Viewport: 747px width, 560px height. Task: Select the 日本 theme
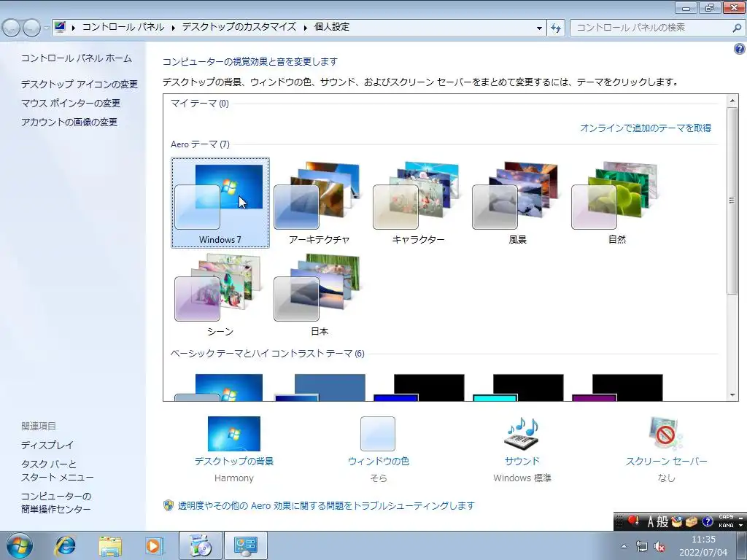coord(320,295)
